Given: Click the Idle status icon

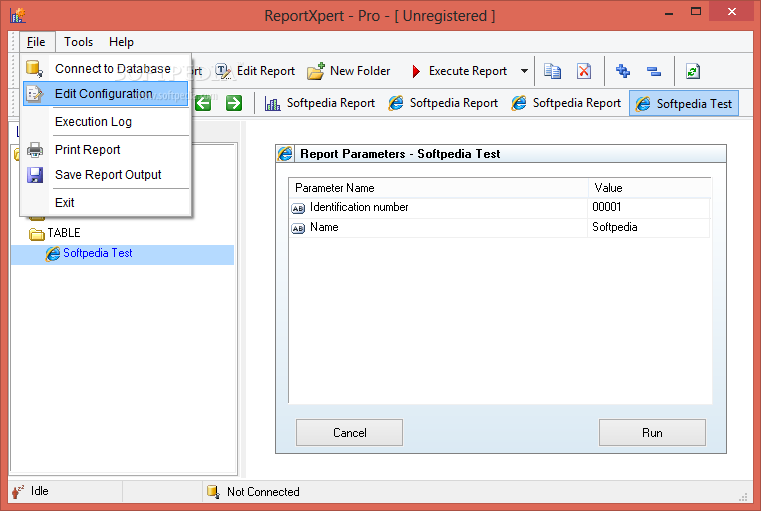Looking at the screenshot, I should [18, 492].
